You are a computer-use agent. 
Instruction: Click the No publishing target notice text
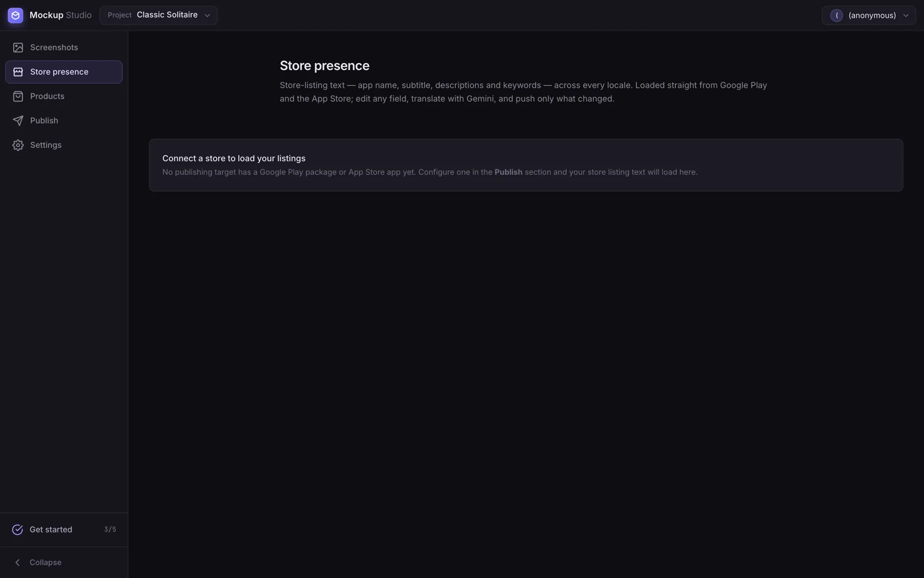tap(430, 172)
